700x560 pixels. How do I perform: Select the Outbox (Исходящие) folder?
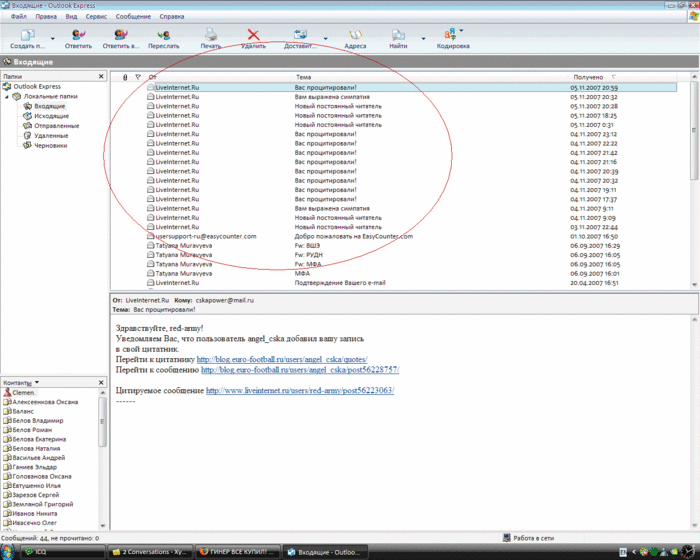point(51,116)
